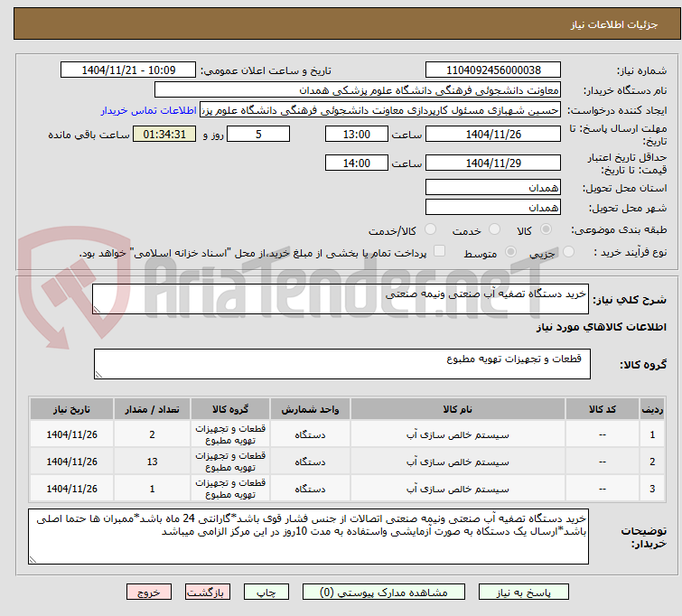Click quantity 2 in row 1
Image resolution: width=682 pixels, height=616 pixels.
tap(152, 434)
